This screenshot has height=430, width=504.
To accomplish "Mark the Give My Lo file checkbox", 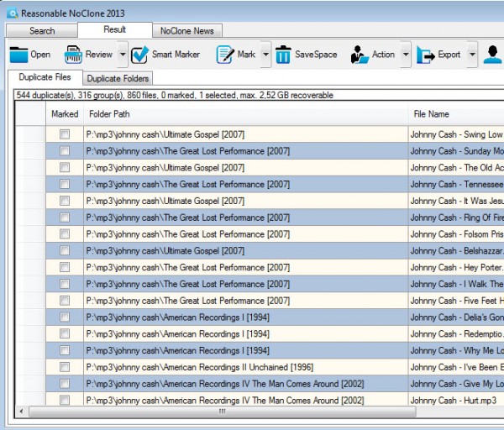I will click(x=65, y=384).
